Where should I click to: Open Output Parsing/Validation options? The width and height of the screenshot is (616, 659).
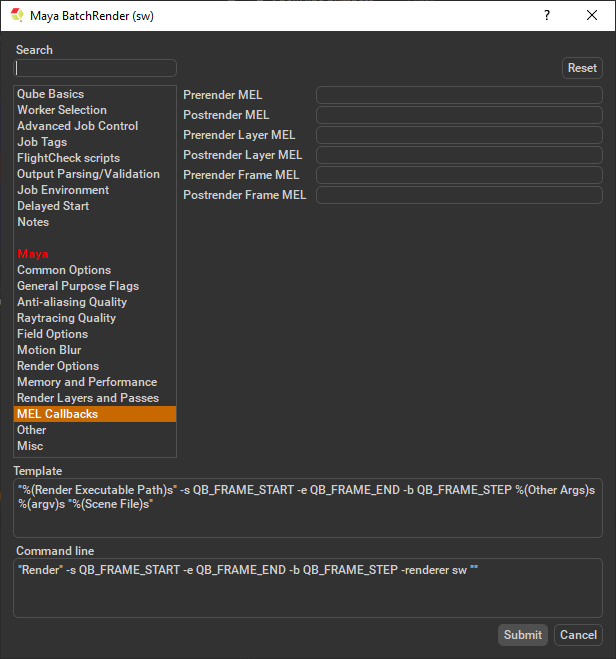click(x=88, y=174)
